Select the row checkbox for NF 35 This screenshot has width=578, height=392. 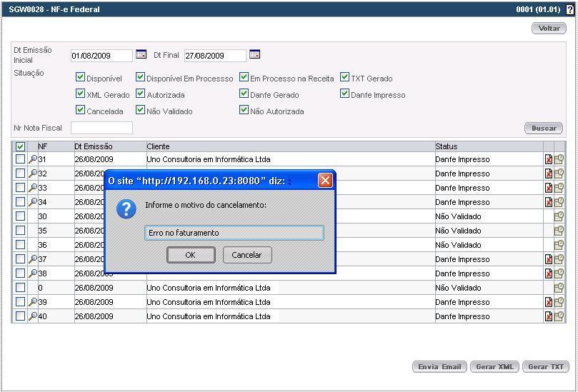[20, 231]
